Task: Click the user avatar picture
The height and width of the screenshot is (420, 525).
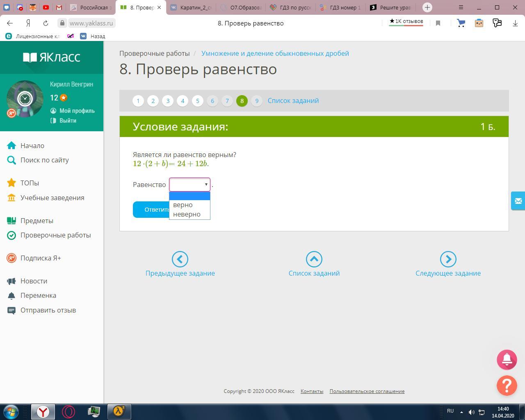Action: 25,99
